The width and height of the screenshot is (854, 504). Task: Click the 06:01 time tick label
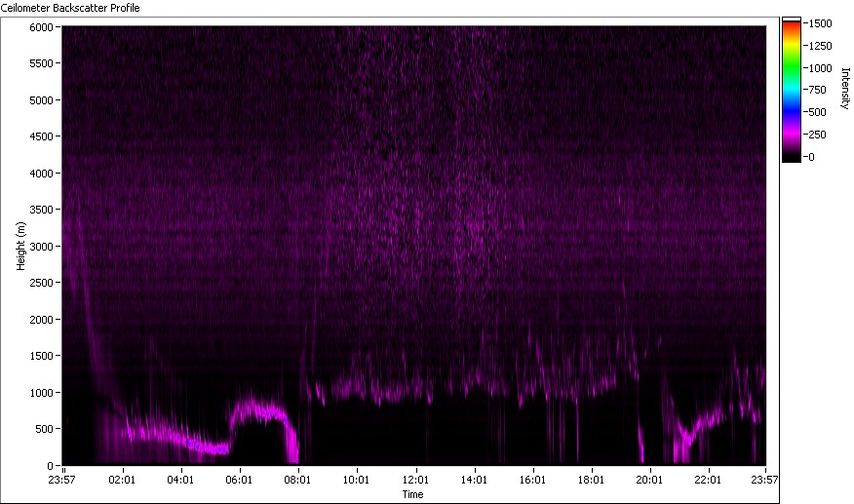click(x=239, y=480)
